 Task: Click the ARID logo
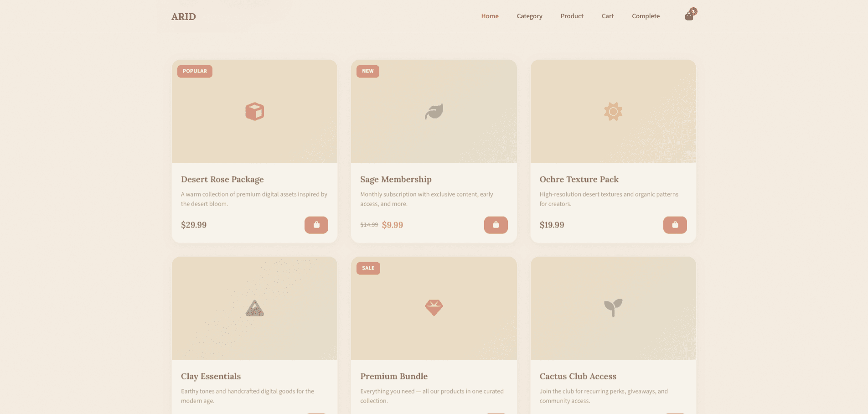(x=184, y=16)
